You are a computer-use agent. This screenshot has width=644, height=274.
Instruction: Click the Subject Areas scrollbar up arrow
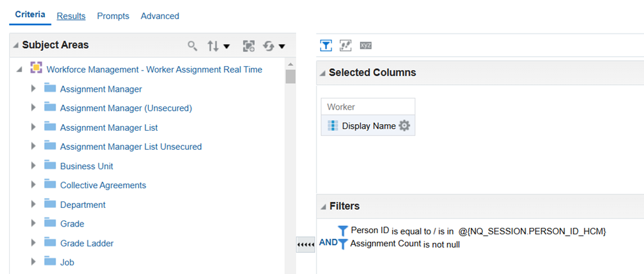pyautogui.click(x=291, y=64)
